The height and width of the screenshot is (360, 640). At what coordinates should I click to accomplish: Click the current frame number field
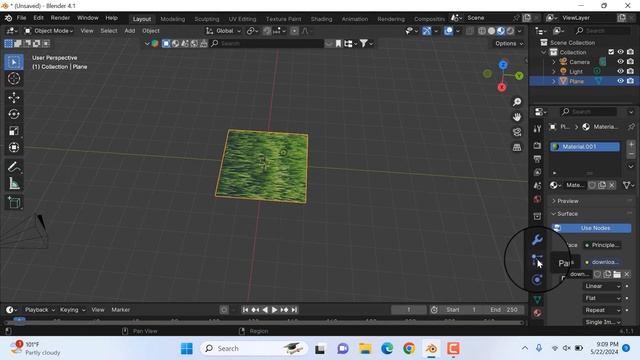(409, 310)
